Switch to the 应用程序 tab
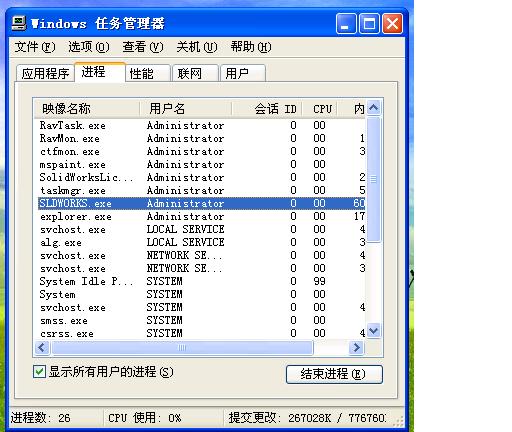 [x=45, y=73]
